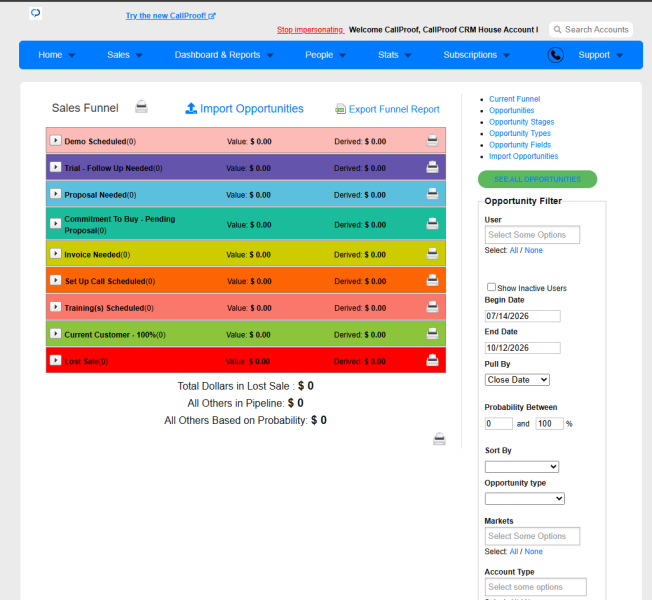Screen dimensions: 652x600
Task: Print the Training(s) Scheduled stage
Action: click(x=432, y=307)
